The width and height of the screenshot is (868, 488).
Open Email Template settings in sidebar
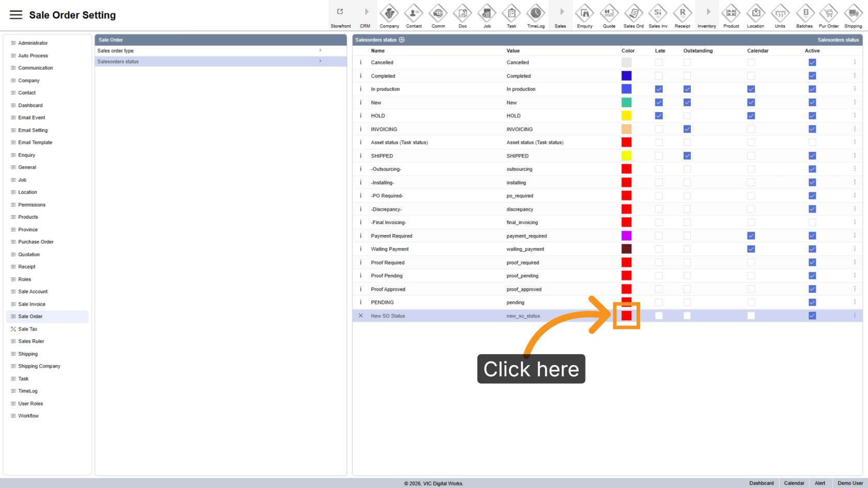(x=35, y=143)
